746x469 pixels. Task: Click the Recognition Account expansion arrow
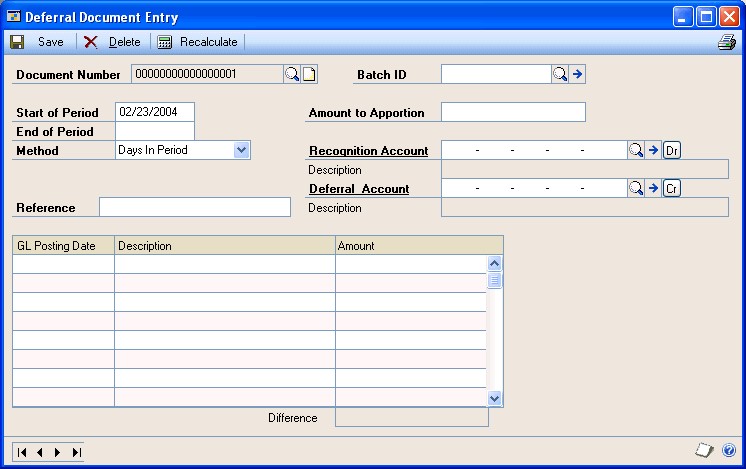[653, 150]
